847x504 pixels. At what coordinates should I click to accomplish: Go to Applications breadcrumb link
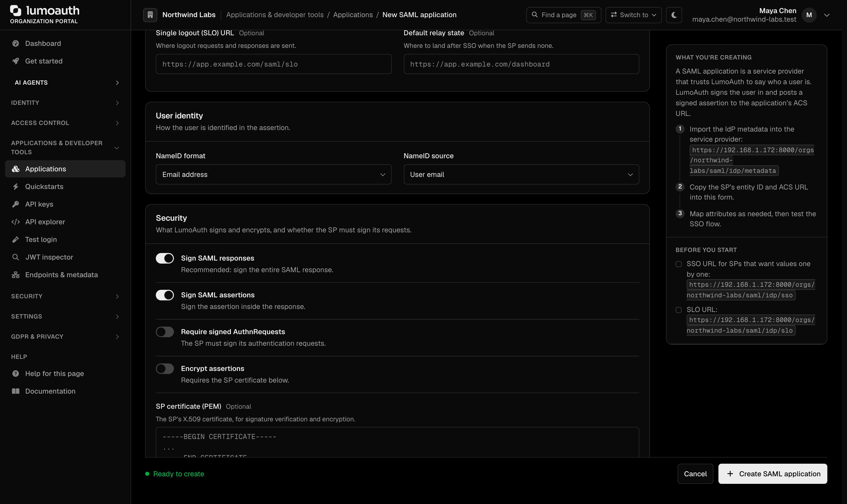pos(353,15)
